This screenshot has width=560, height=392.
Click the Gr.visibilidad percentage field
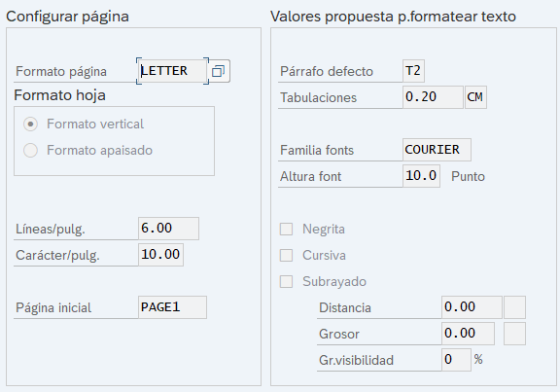(456, 360)
